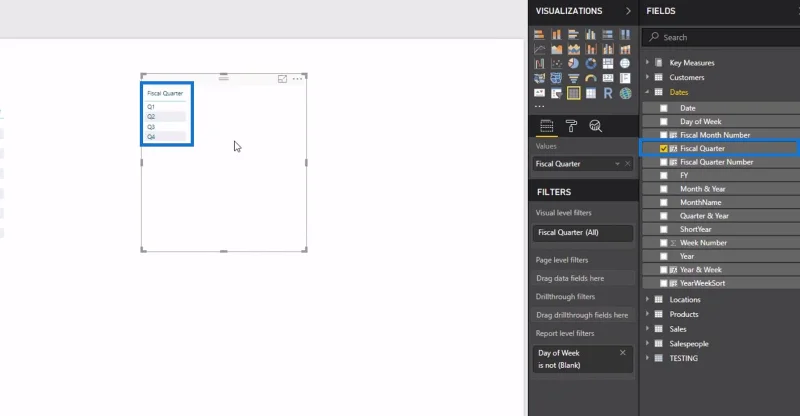Check the Year & Week checkbox
Image resolution: width=800 pixels, height=416 pixels.
pyautogui.click(x=663, y=270)
